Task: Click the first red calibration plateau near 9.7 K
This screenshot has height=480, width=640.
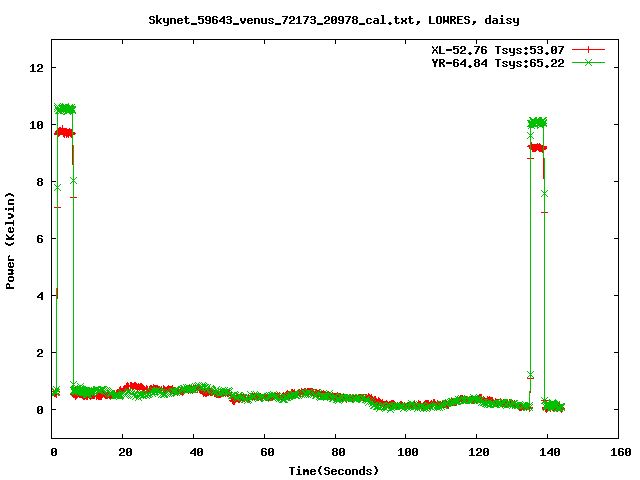Action: [65, 132]
